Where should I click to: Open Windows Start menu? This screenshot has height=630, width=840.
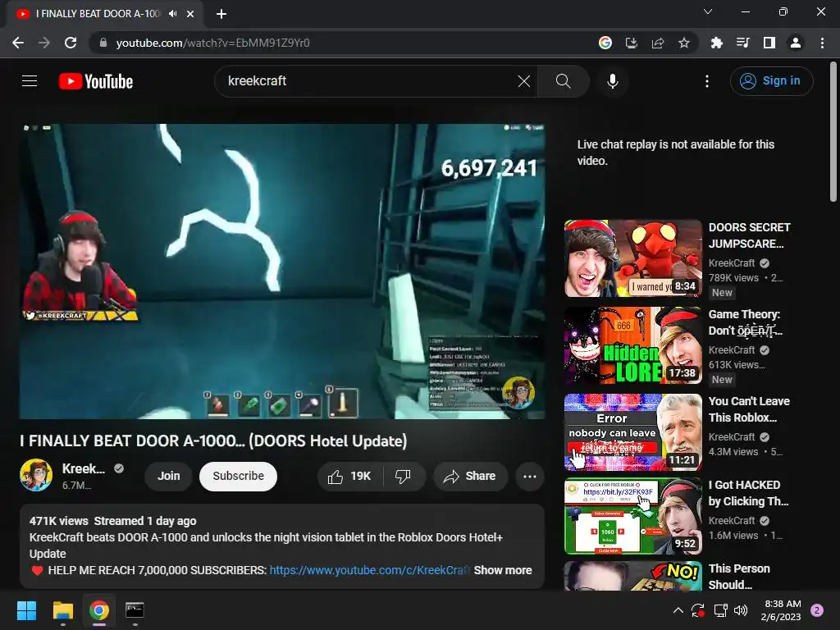point(26,610)
